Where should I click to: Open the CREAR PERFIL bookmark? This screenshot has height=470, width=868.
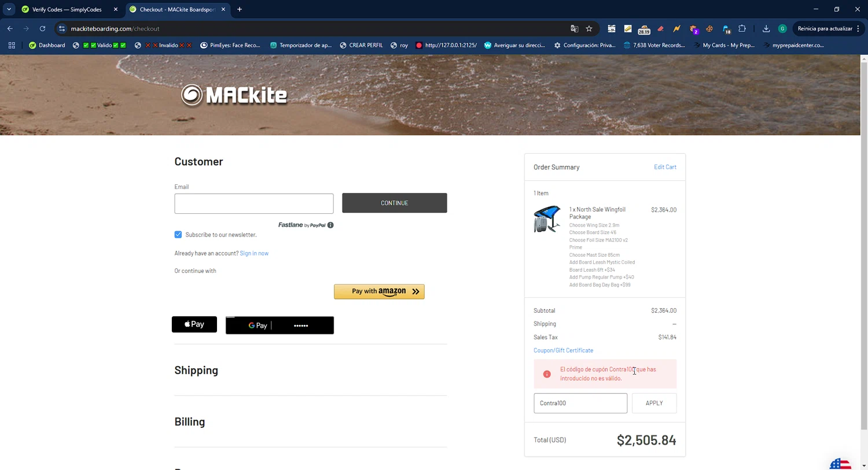[x=361, y=45]
